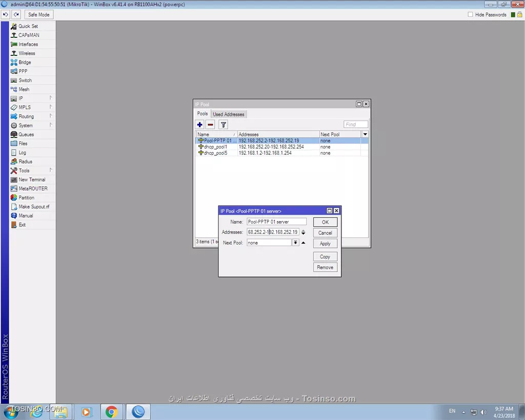
Task: Click Make Supout.rif item
Action: 34,207
